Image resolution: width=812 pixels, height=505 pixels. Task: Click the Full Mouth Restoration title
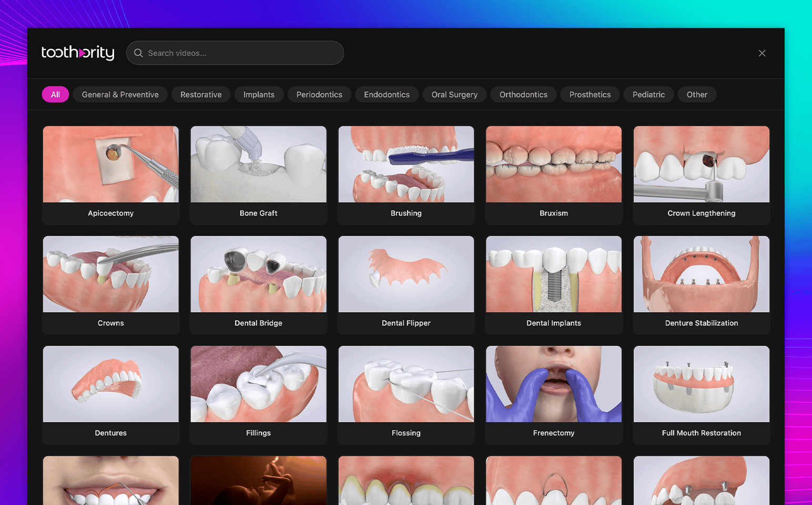pyautogui.click(x=702, y=433)
